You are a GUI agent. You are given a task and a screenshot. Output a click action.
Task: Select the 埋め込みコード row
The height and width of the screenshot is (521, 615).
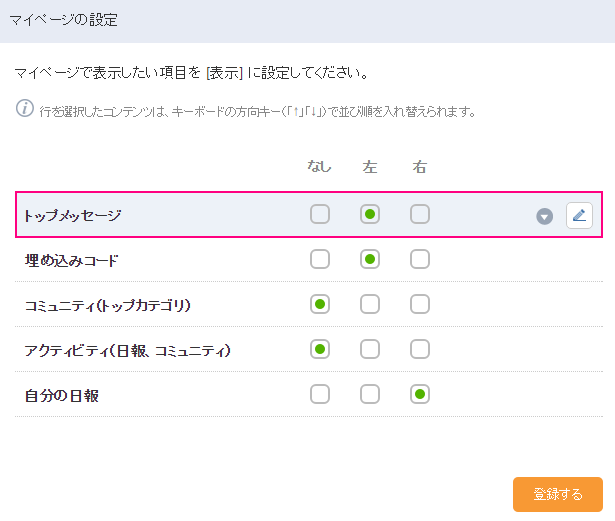[71, 261]
